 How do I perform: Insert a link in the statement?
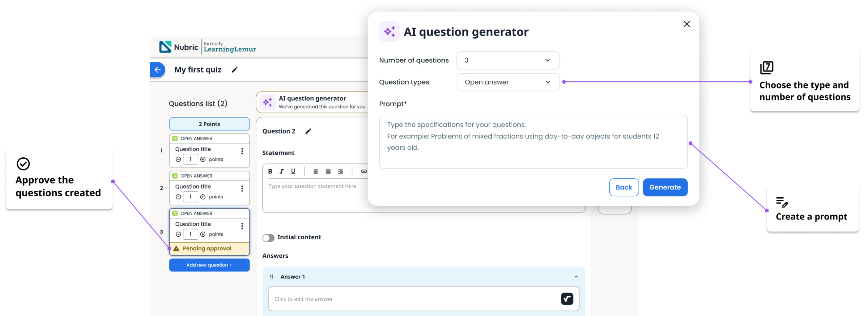click(x=363, y=171)
